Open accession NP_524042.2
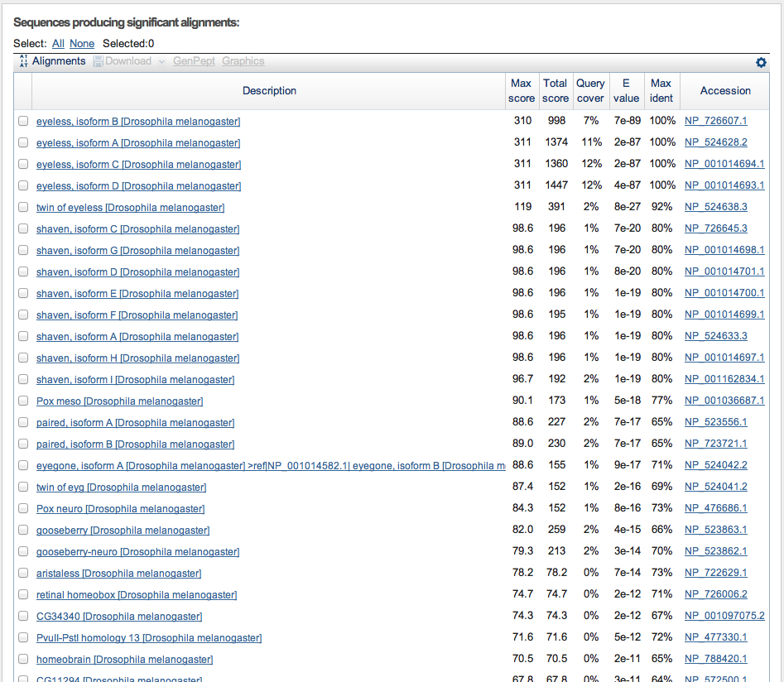 click(x=715, y=464)
